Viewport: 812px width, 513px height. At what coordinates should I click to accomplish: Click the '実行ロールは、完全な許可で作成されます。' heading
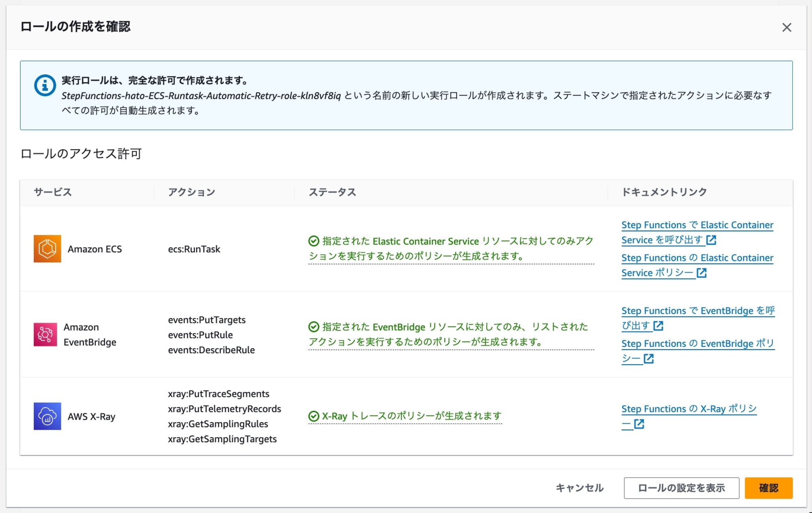pos(155,80)
